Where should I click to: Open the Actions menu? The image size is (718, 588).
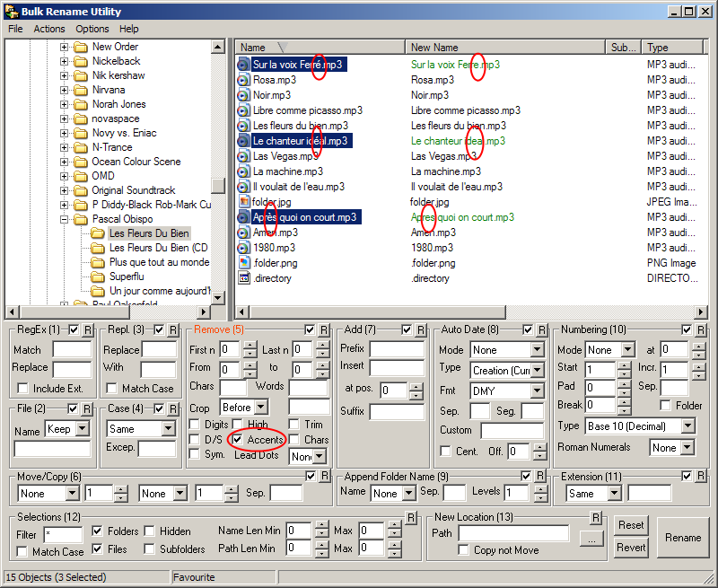(x=49, y=29)
